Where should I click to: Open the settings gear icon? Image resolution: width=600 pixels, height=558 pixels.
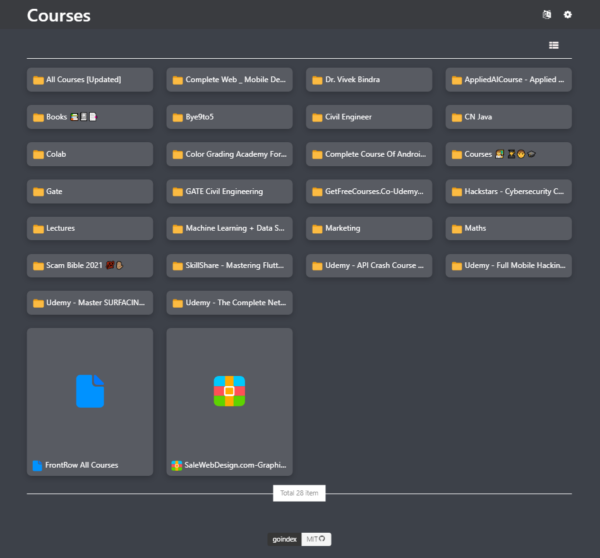[x=567, y=15]
